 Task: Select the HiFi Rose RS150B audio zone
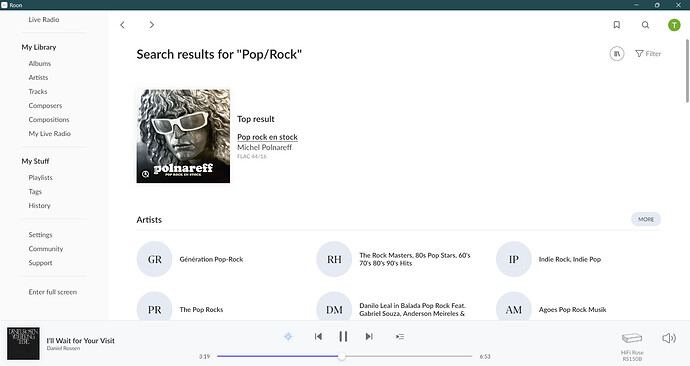tap(632, 347)
